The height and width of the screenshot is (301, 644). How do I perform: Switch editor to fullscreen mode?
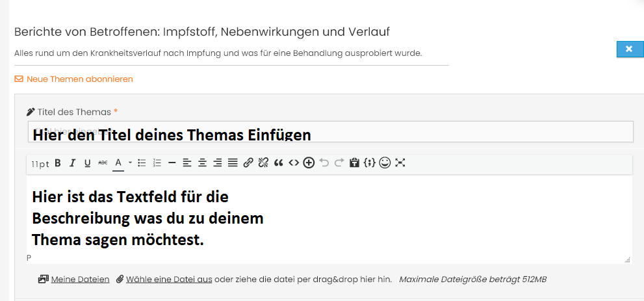400,163
